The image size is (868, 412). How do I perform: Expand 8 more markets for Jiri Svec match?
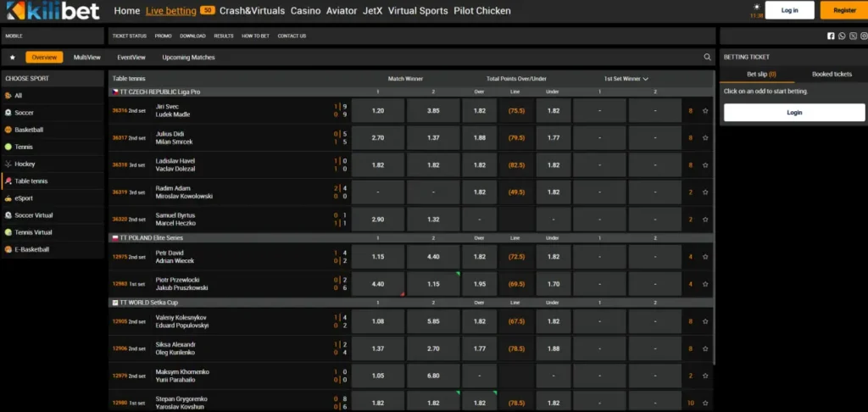690,111
